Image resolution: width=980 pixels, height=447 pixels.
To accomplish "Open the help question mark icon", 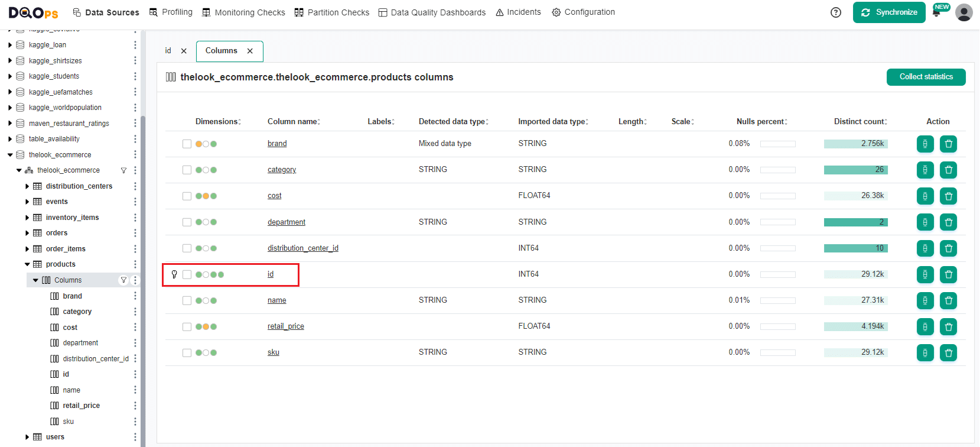I will 836,12.
